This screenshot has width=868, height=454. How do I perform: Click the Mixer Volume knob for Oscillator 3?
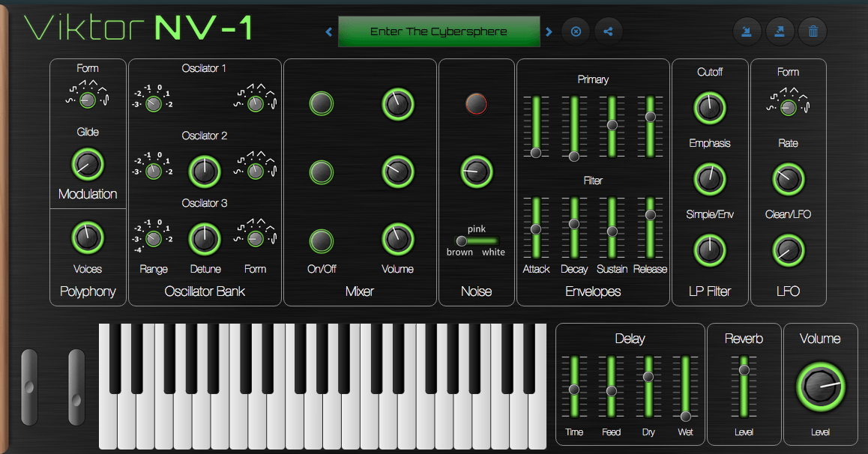[397, 240]
